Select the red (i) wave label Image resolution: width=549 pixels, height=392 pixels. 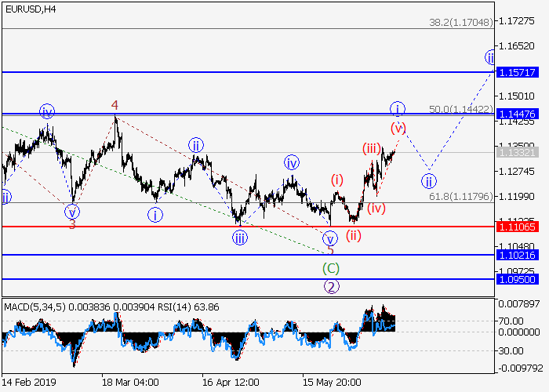tap(337, 180)
